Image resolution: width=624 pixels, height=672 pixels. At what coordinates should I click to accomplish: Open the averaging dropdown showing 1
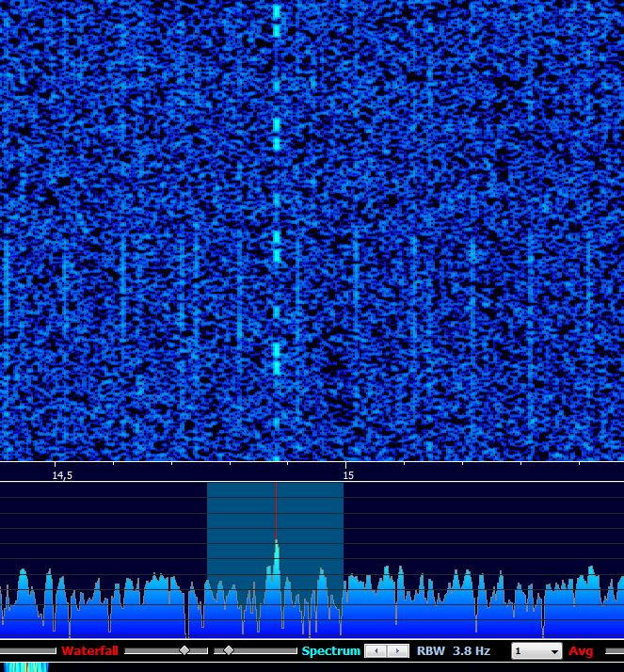536,651
